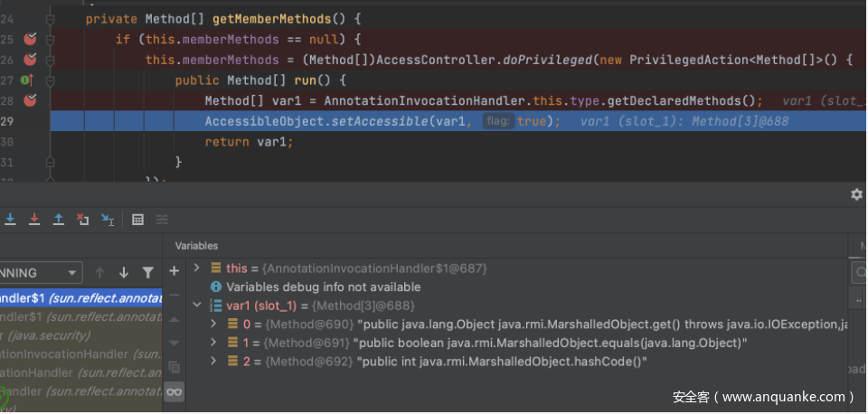Click the Step Into download-arrow icon
The image size is (868, 414).
11,219
